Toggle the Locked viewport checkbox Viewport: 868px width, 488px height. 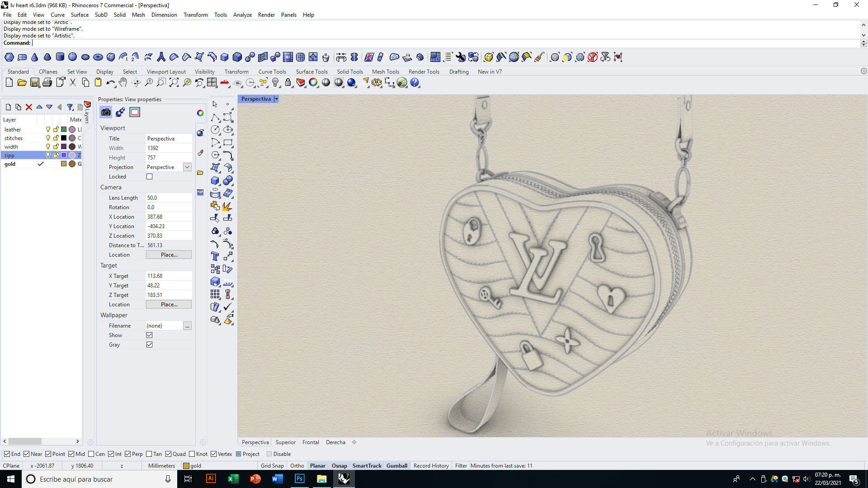(x=150, y=177)
